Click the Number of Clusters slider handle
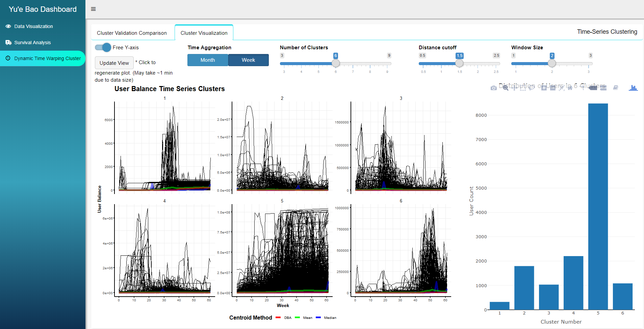Screen dimensions: 644x329 click(336, 63)
